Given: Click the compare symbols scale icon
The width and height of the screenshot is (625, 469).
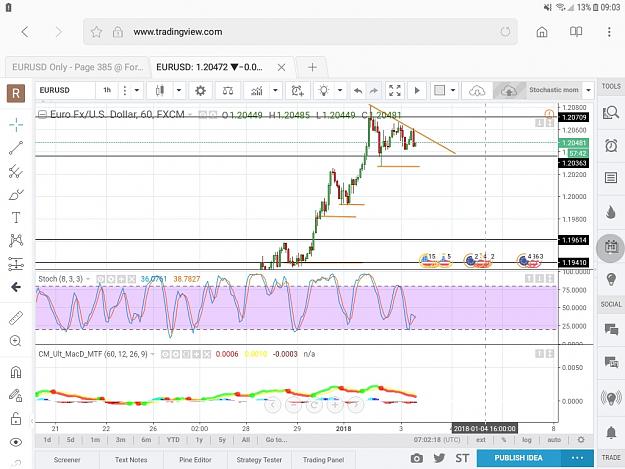Looking at the screenshot, I should click(x=228, y=90).
